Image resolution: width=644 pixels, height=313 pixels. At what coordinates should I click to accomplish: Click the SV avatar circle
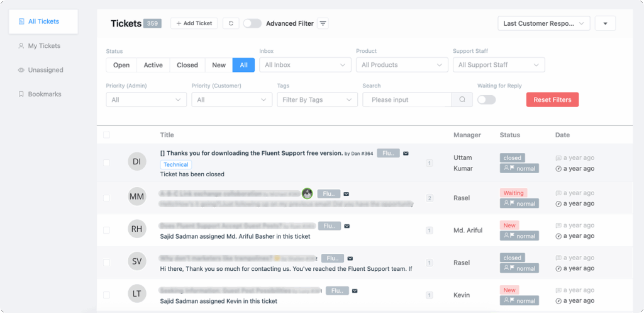point(136,261)
